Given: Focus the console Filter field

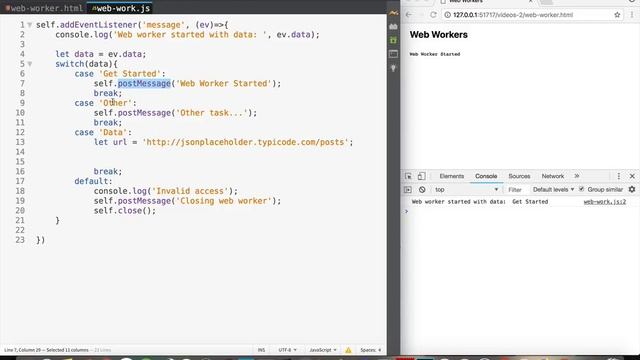Looking at the screenshot, I should (516, 190).
